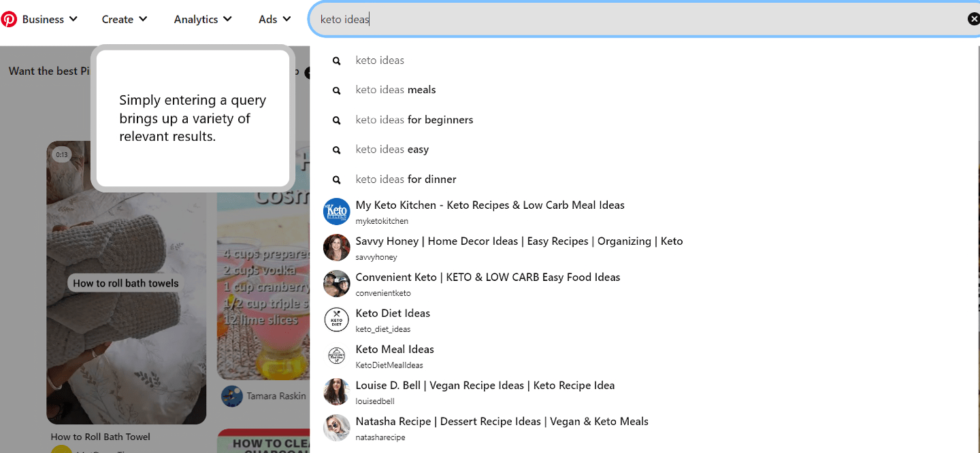980x453 pixels.
Task: Click the convenientketo username text
Action: pos(383,293)
